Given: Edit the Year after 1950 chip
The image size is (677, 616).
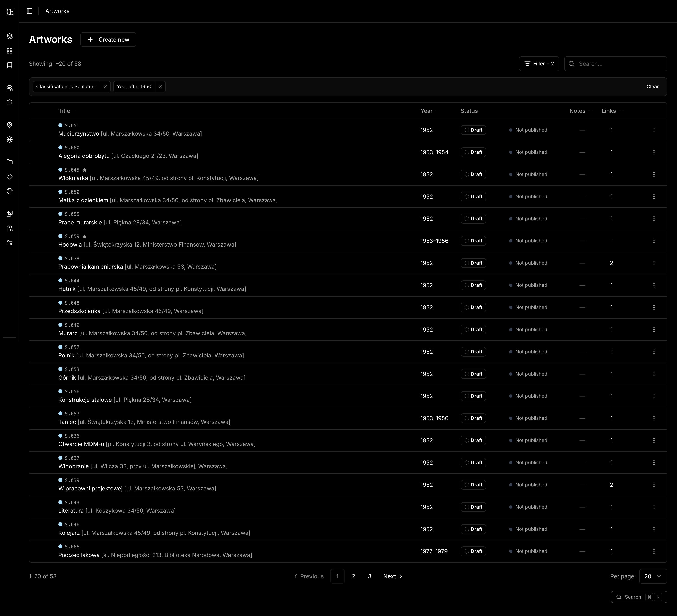Looking at the screenshot, I should click(134, 87).
